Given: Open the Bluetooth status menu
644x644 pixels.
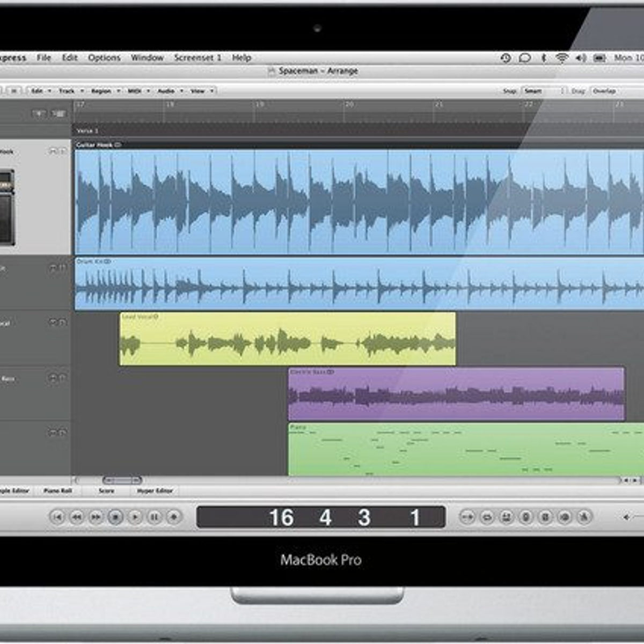Looking at the screenshot, I should 543,58.
